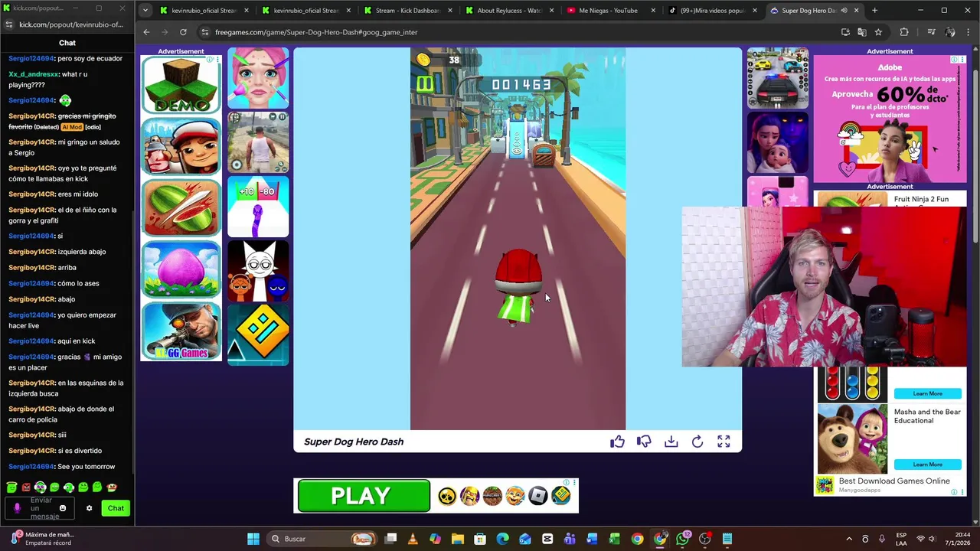The width and height of the screenshot is (980, 551).
Task: Open the Geometry Dash game thumbnail
Action: point(258,335)
